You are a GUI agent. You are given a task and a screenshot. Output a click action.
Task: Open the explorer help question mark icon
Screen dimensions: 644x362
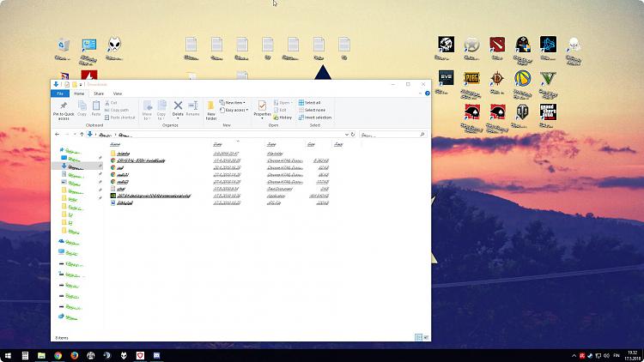click(x=428, y=94)
